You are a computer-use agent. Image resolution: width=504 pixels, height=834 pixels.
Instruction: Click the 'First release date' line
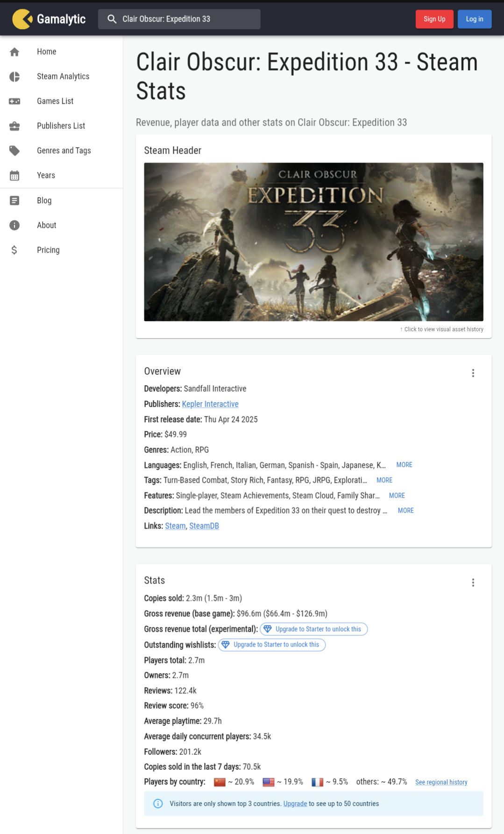pyautogui.click(x=201, y=420)
